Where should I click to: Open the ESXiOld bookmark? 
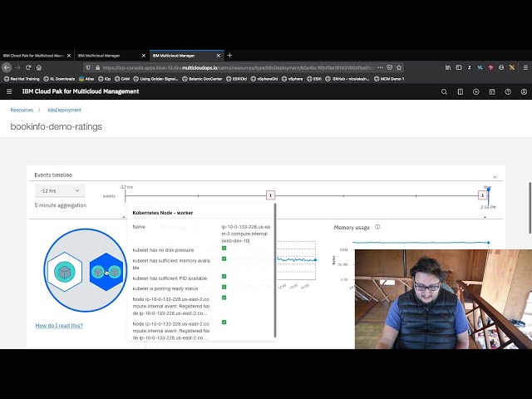click(236, 79)
